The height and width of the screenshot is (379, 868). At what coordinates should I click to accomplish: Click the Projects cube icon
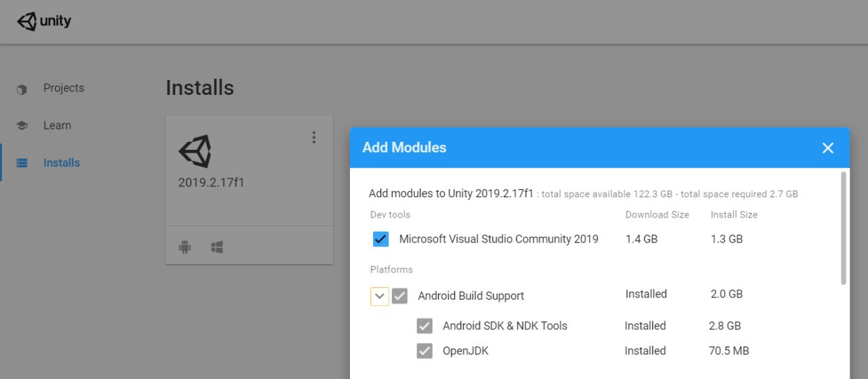(22, 89)
